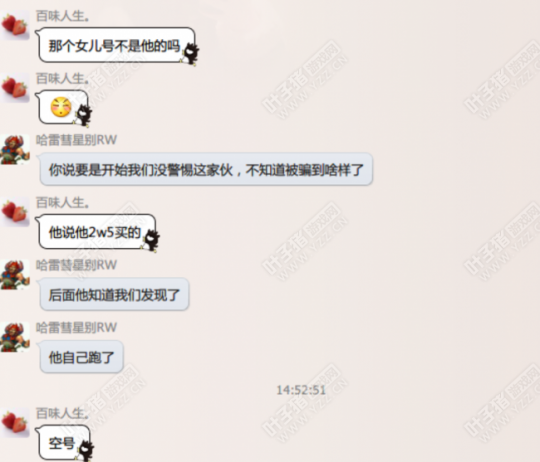Click username 百味人生。 above the first message
The image size is (540, 462).
62,16
